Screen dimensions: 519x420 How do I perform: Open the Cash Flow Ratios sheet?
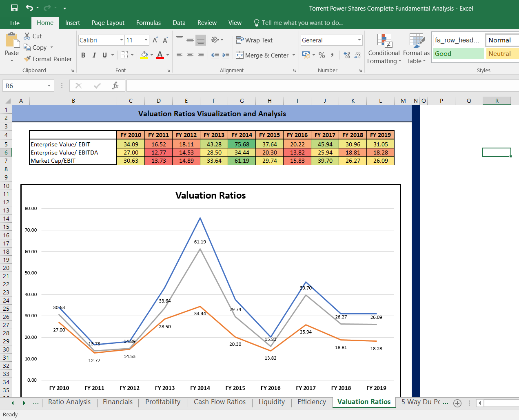point(220,402)
